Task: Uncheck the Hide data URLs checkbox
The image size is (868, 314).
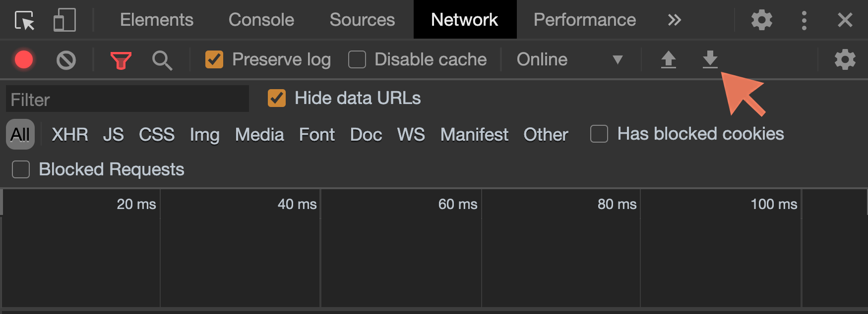Action: (x=277, y=98)
